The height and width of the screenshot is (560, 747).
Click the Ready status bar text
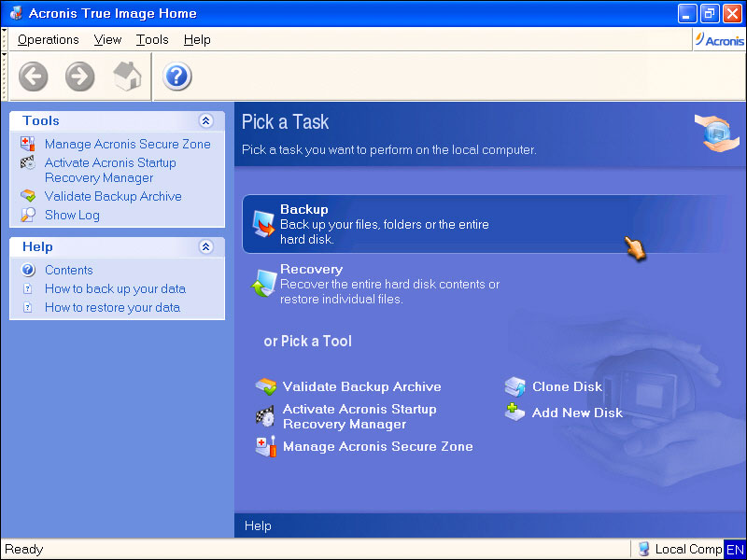tap(24, 550)
